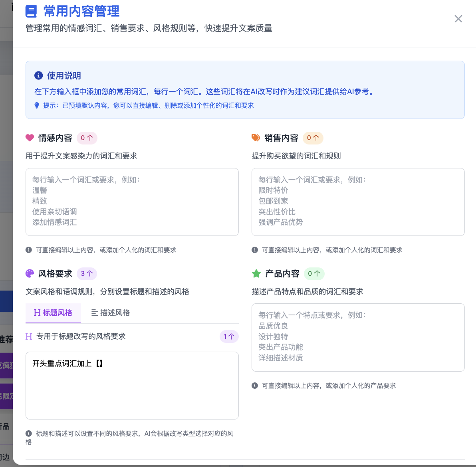
Task: Click the 1个 badge for title style
Action: tap(229, 336)
